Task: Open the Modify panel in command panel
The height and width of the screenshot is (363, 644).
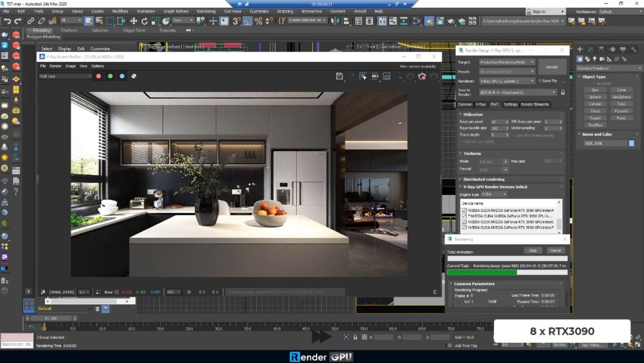Action: tap(590, 50)
